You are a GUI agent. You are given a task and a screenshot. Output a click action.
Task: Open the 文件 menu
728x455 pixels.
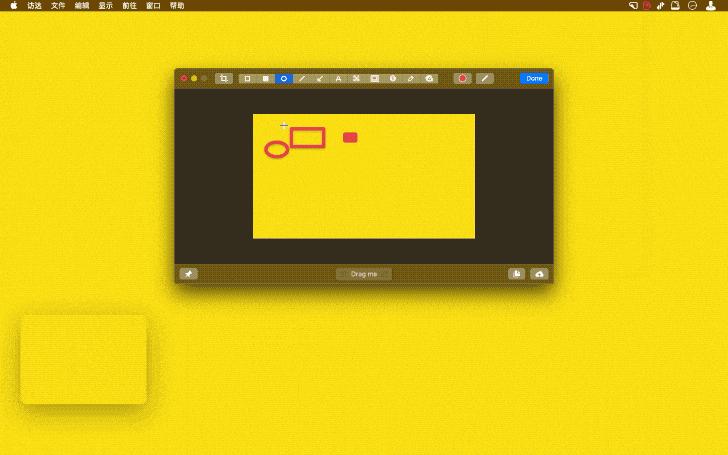point(58,5)
